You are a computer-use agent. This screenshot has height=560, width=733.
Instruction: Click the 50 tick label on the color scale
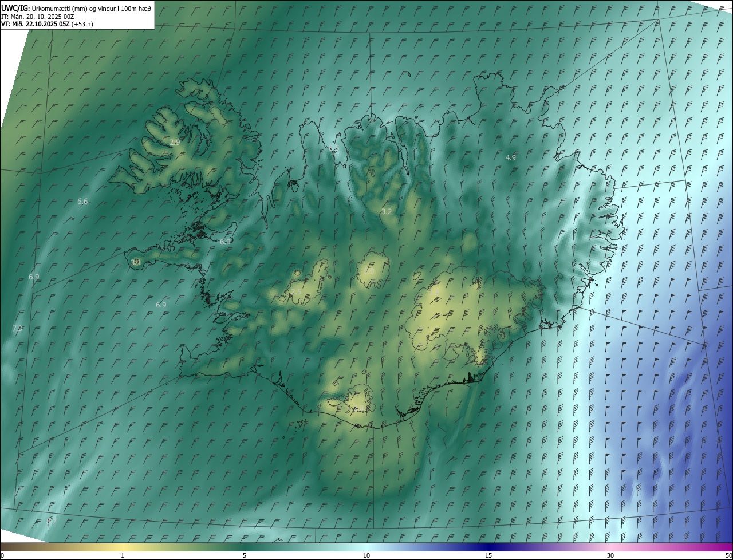[728, 555]
